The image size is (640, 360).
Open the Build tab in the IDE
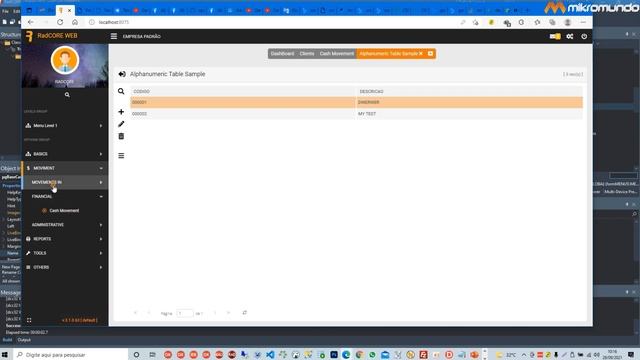coord(7,340)
